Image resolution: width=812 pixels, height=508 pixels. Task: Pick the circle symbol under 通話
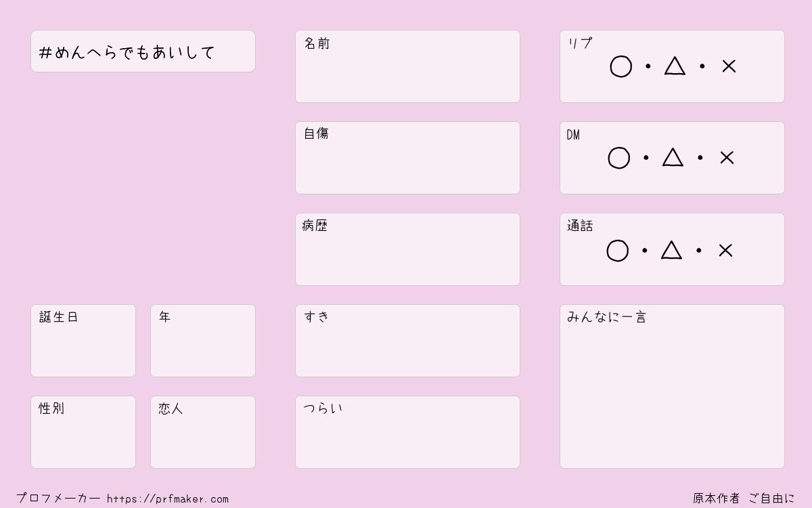coord(617,251)
